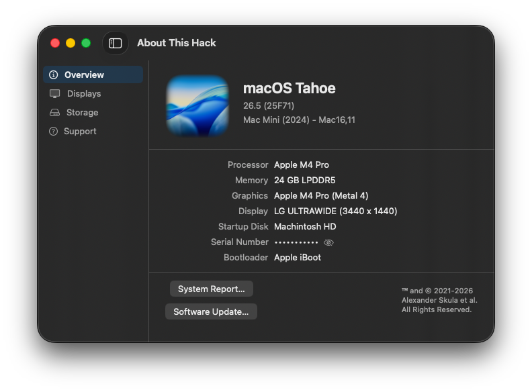
Task: Minimize the window with the yellow button
Action: pos(71,43)
